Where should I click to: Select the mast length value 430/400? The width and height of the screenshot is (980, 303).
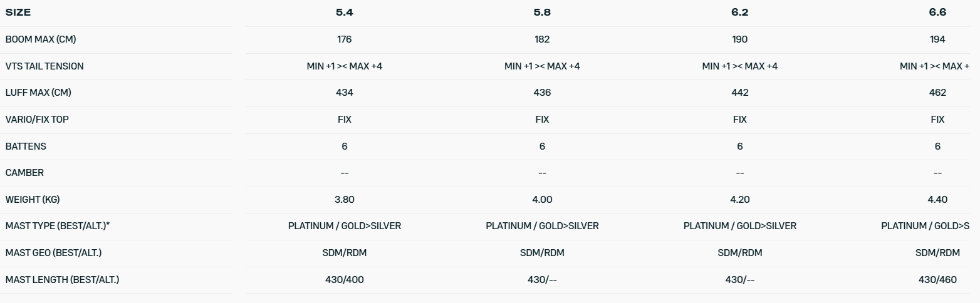[x=344, y=280]
